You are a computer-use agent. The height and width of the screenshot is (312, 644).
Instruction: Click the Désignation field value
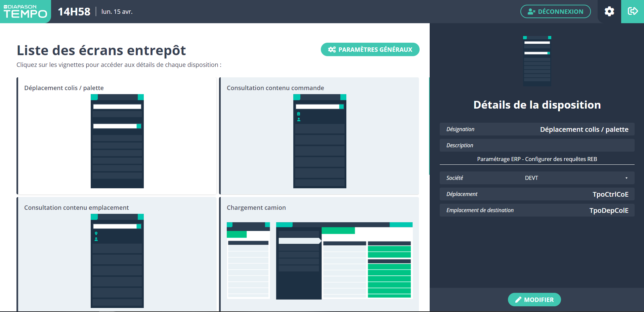coord(584,129)
